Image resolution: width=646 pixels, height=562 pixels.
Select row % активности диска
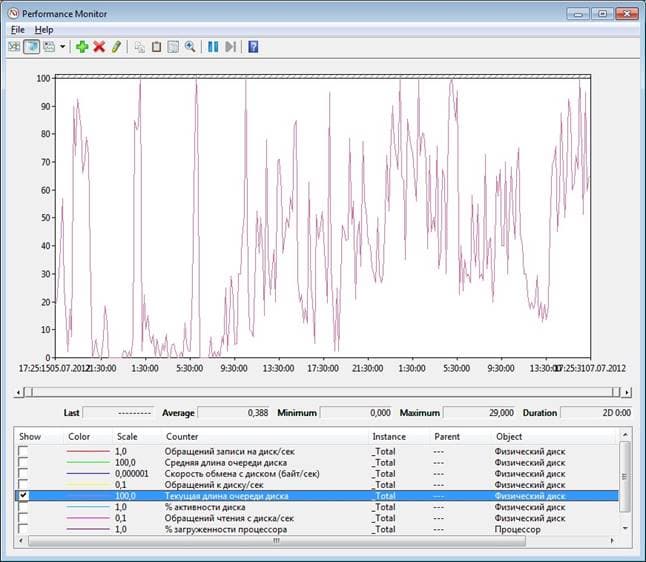click(316, 507)
